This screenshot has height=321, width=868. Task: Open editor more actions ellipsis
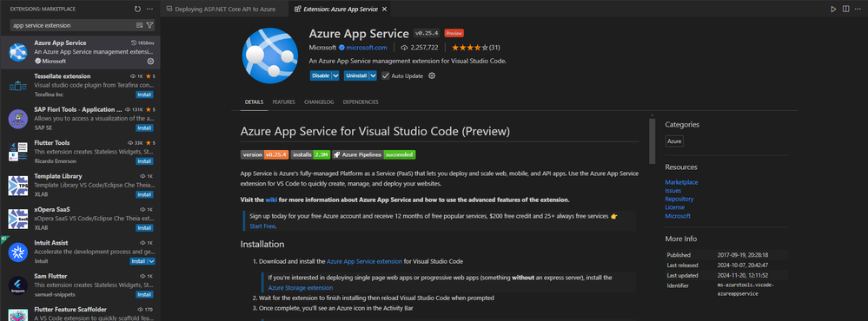point(858,9)
